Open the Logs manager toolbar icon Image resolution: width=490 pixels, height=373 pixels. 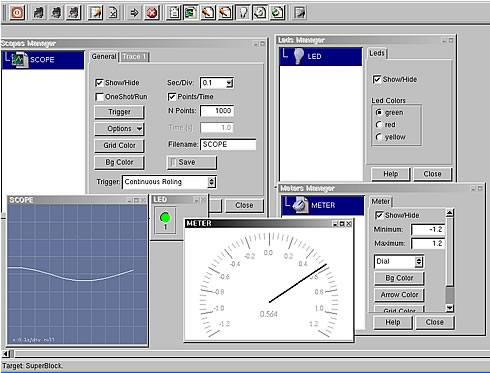click(208, 13)
